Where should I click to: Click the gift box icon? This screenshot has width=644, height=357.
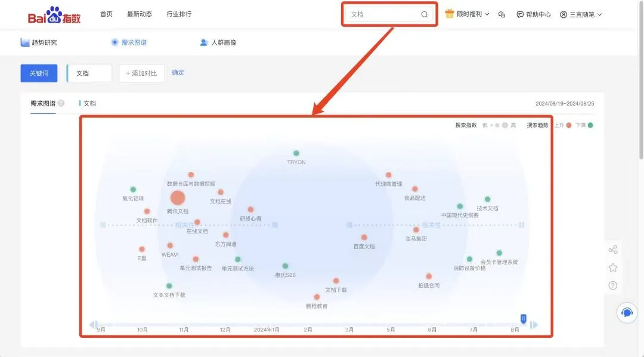pyautogui.click(x=450, y=14)
